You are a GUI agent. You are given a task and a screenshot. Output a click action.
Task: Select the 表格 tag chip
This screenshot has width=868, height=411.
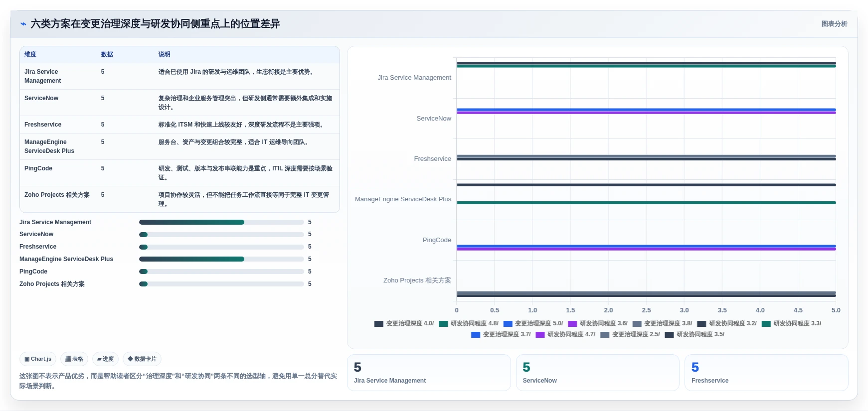point(74,359)
